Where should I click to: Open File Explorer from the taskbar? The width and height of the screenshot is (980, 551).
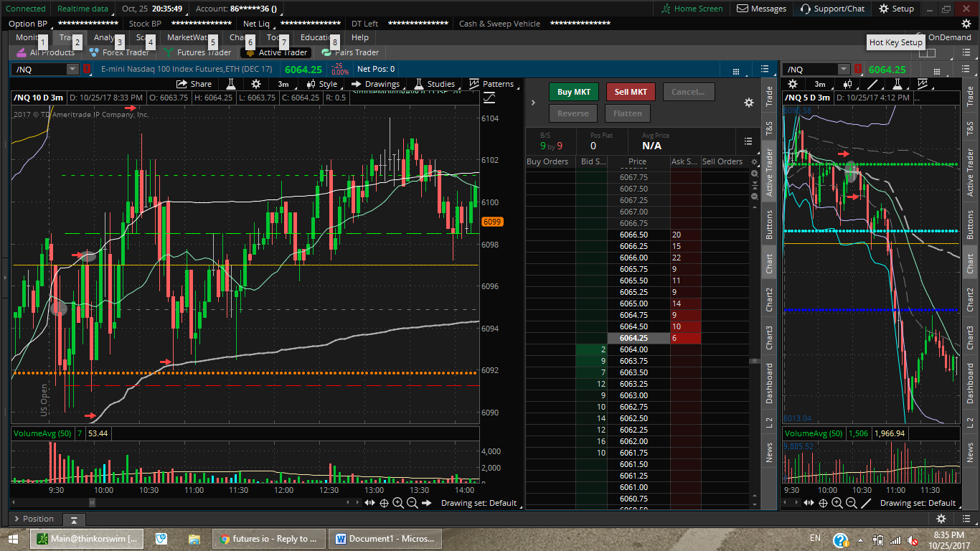point(194,539)
